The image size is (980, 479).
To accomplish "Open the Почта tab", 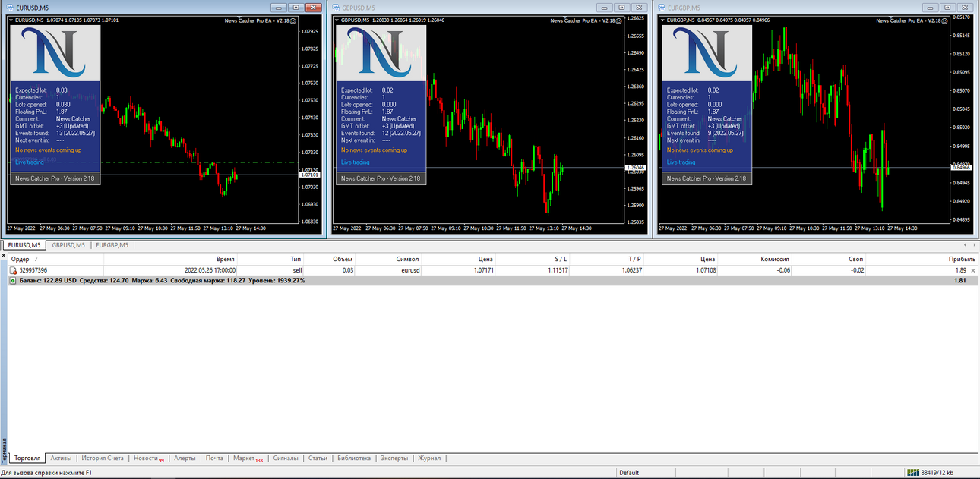I will tap(214, 459).
